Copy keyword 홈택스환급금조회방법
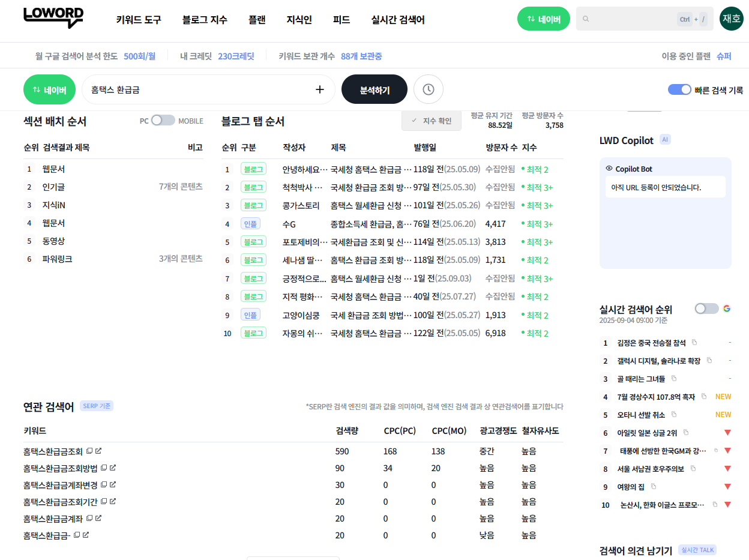 104,468
